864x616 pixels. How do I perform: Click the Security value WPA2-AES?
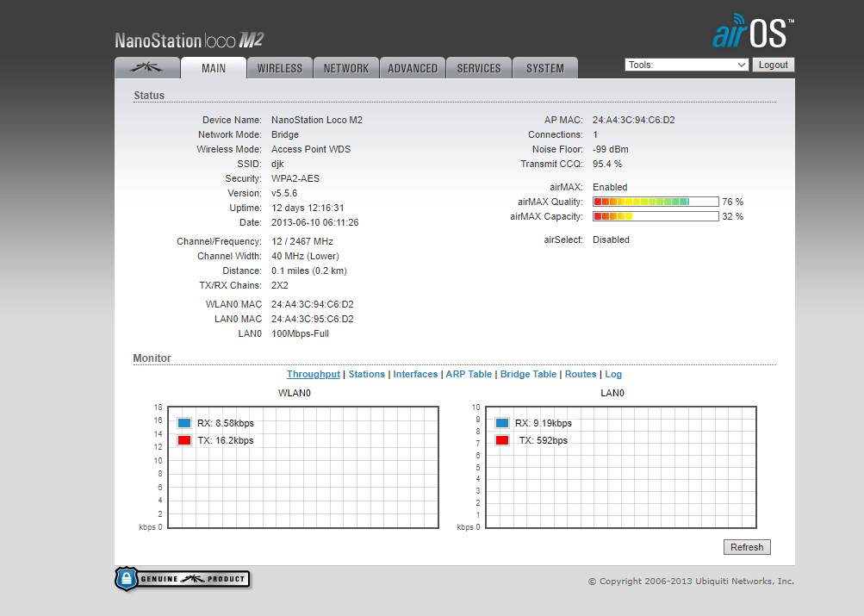295,178
